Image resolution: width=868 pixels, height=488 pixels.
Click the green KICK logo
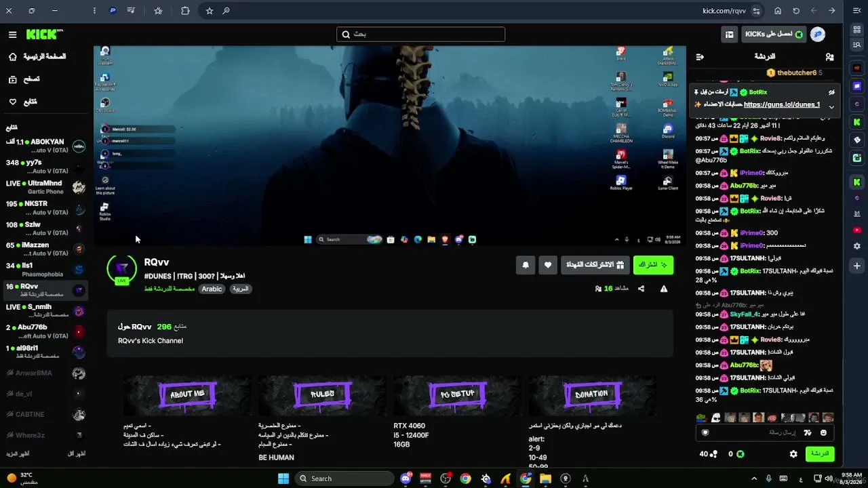[x=44, y=35]
